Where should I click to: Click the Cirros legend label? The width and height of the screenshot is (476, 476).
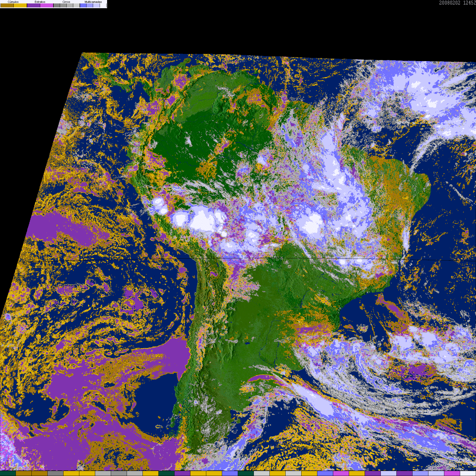coord(66,2)
